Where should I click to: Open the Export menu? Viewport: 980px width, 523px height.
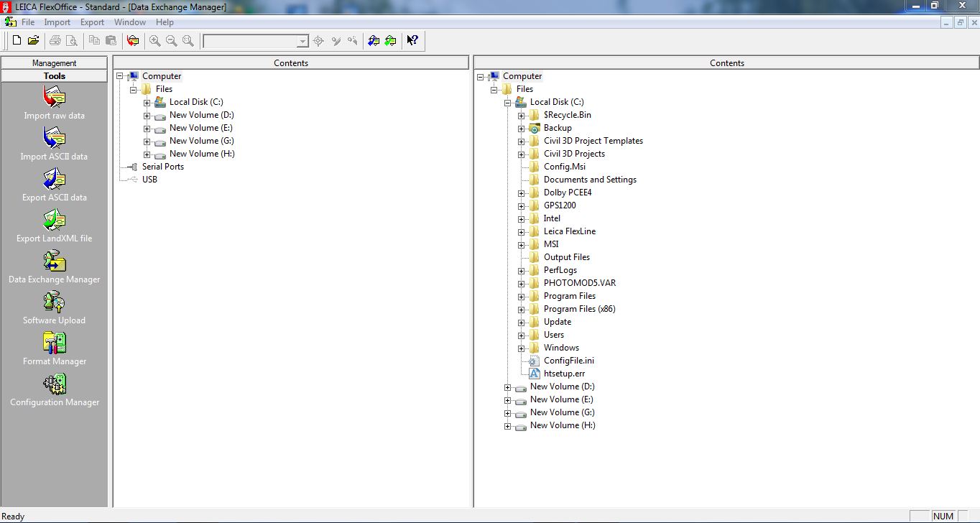coord(92,22)
